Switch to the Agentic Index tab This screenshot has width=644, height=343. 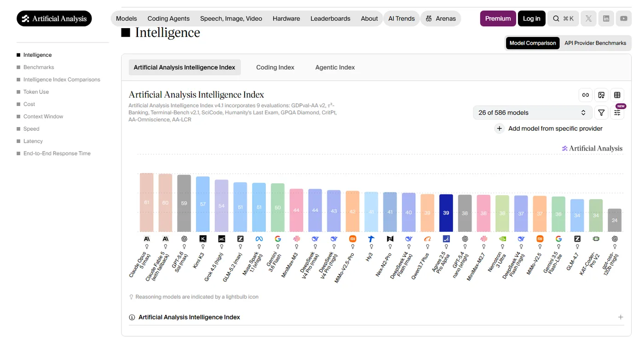(335, 67)
